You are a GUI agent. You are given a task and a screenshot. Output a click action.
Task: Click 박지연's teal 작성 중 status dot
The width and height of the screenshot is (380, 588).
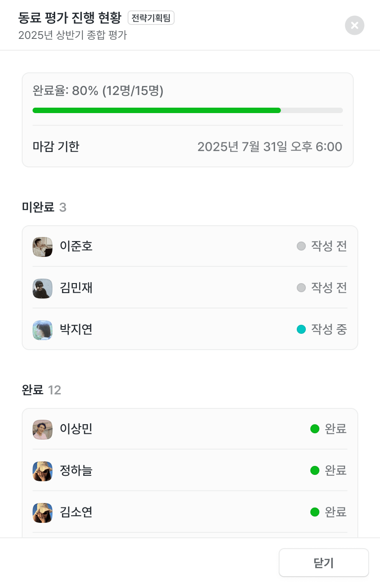click(301, 329)
